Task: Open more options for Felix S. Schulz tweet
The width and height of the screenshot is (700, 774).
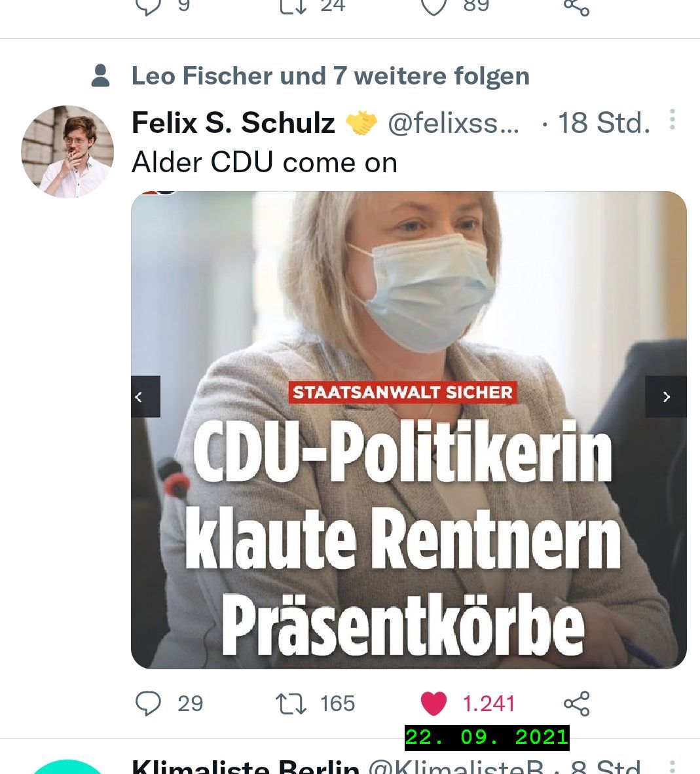Action: tap(672, 119)
